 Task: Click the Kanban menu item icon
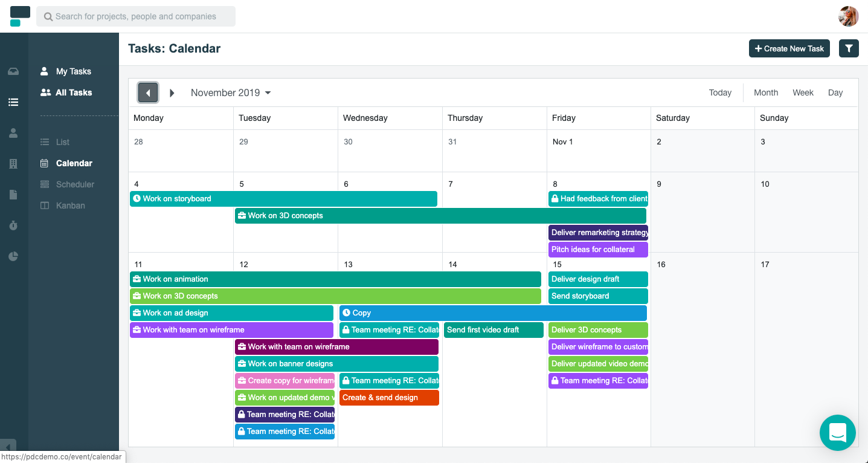point(44,206)
